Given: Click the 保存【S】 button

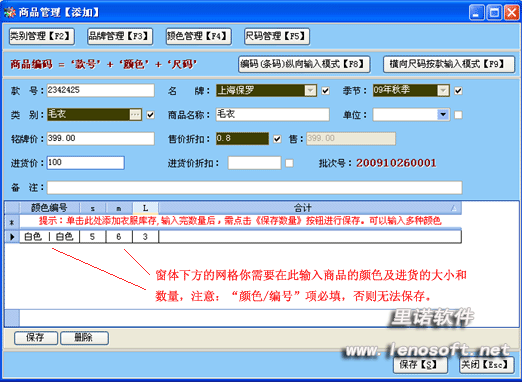Looking at the screenshot, I should [x=420, y=364].
